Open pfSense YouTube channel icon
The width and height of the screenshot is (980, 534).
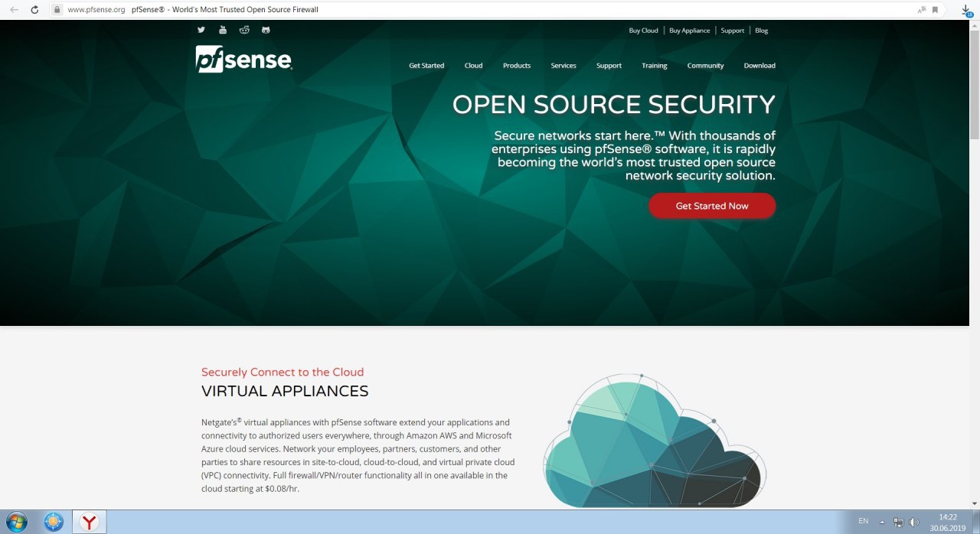[x=223, y=30]
